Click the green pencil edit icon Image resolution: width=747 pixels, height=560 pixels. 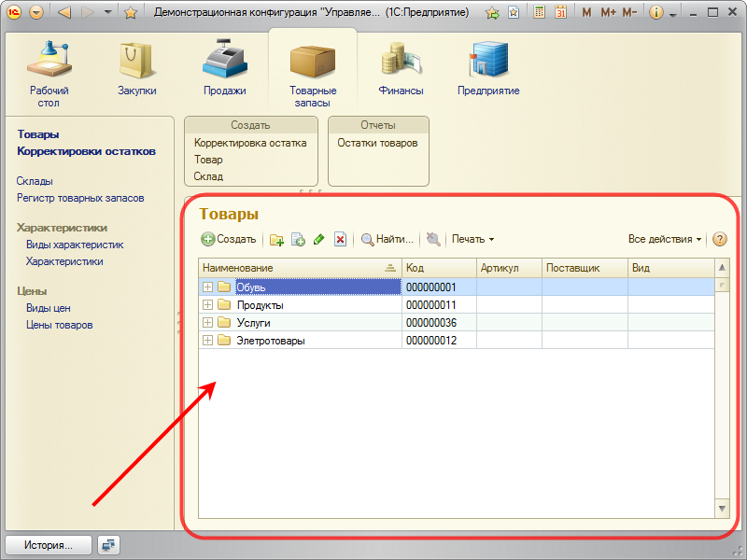click(319, 240)
